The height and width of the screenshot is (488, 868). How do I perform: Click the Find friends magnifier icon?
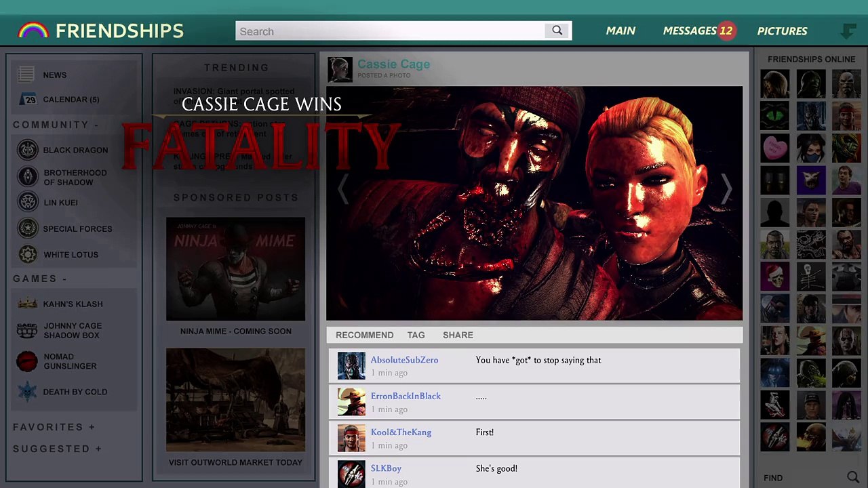[x=853, y=477]
